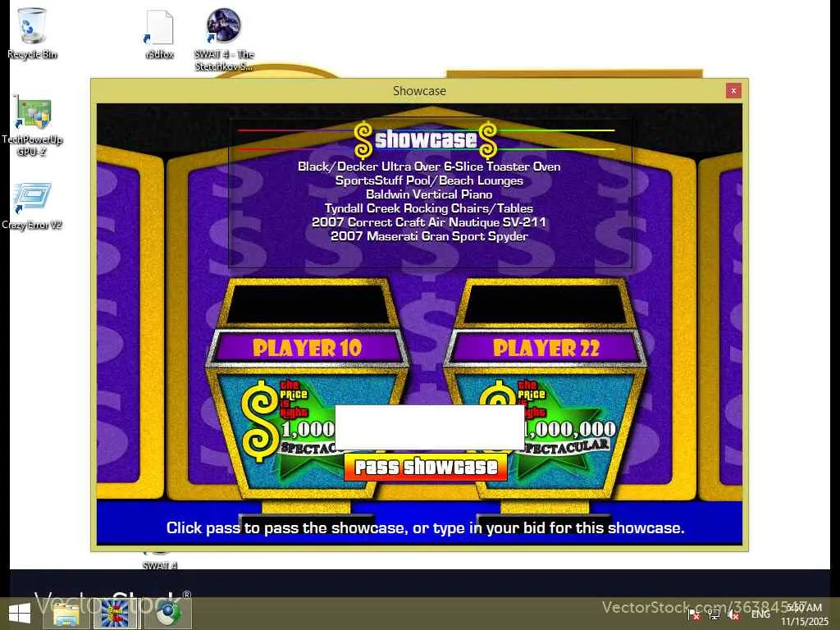This screenshot has height=630, width=840.
Task: Close the Showcase window
Action: [x=733, y=90]
